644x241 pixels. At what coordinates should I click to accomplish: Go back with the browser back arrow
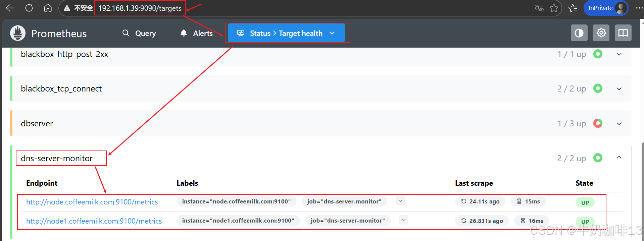click(10, 8)
